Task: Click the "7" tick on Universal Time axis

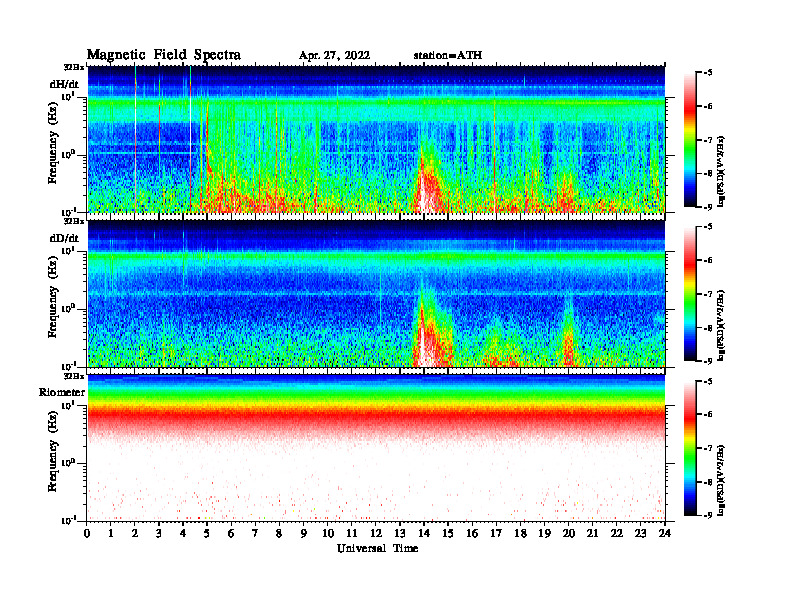Action: click(x=255, y=533)
